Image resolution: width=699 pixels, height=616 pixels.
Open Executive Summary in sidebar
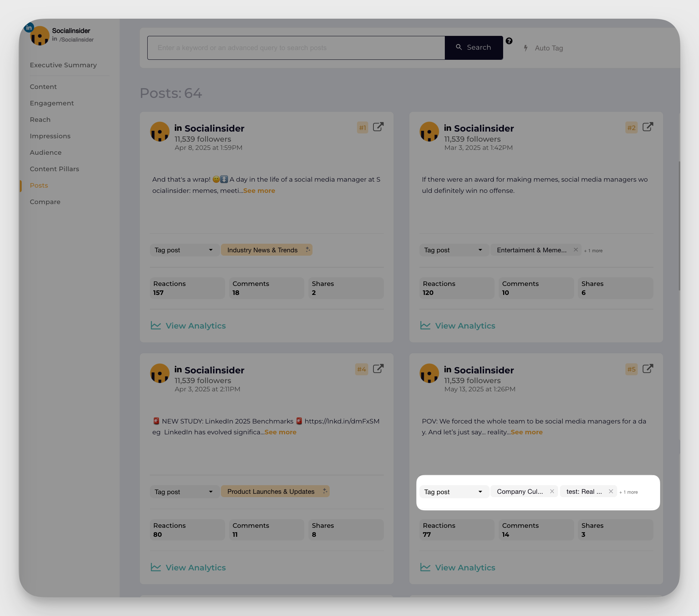[63, 65]
